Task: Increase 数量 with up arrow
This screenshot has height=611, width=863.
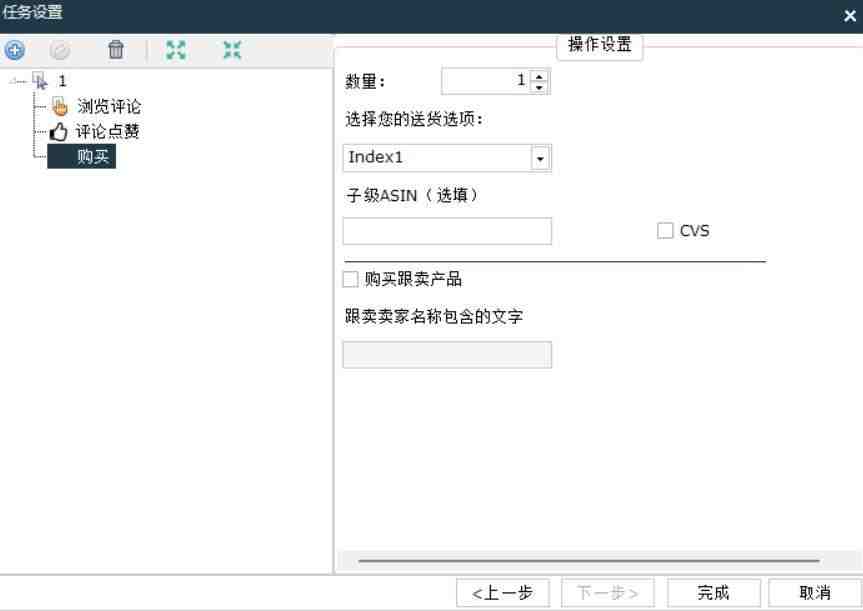Action: 539,76
